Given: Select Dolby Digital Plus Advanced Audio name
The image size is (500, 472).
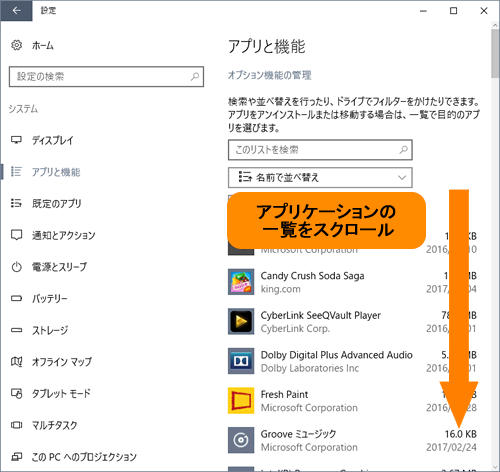Looking at the screenshot, I should tap(337, 355).
